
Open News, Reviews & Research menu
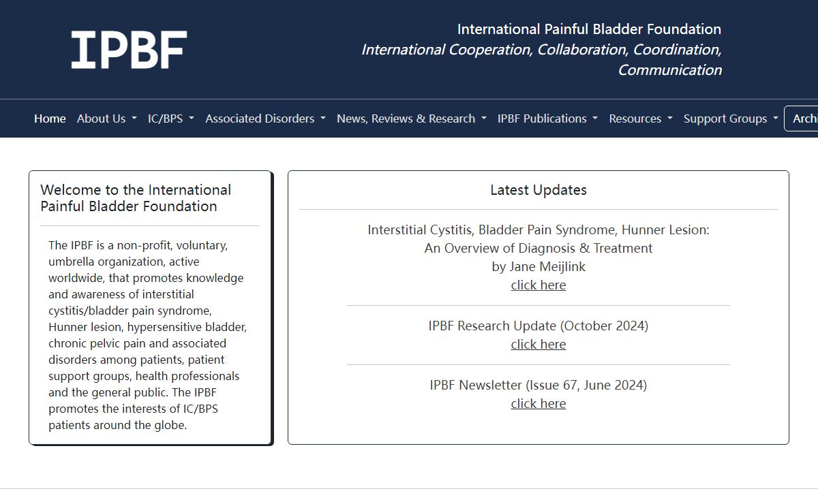click(x=411, y=119)
